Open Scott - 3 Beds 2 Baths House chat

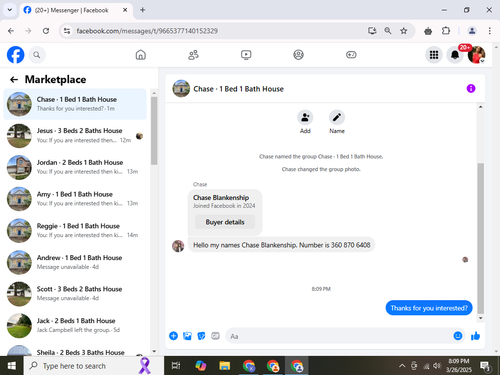(x=75, y=294)
